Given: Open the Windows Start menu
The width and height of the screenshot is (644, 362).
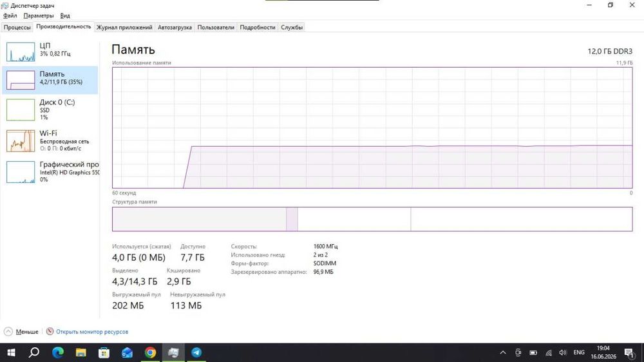Looking at the screenshot, I should (12, 352).
